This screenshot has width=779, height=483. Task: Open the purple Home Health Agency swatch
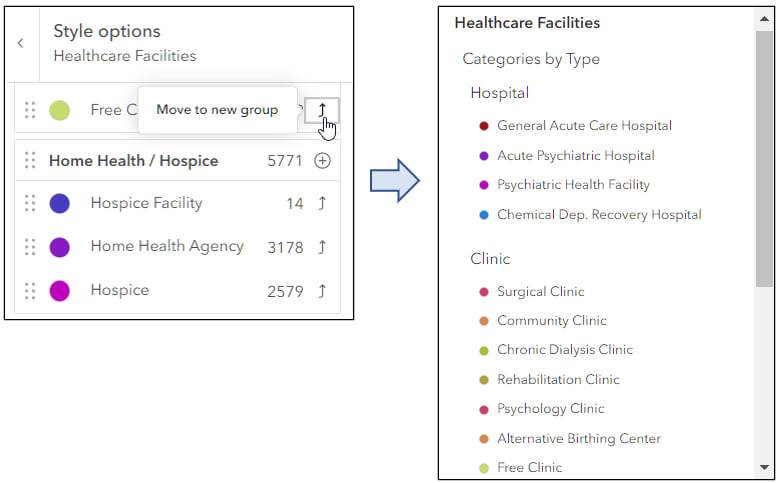click(60, 247)
